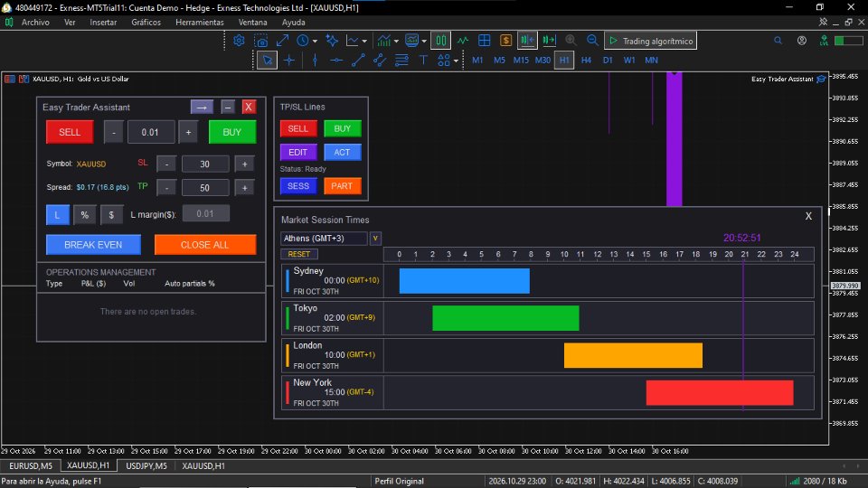Select the vertical line drawing tool
868x488 pixels.
click(x=315, y=60)
